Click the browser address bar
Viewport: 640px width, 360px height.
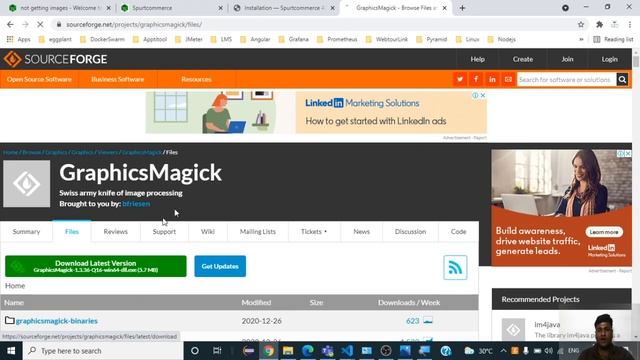[314, 24]
